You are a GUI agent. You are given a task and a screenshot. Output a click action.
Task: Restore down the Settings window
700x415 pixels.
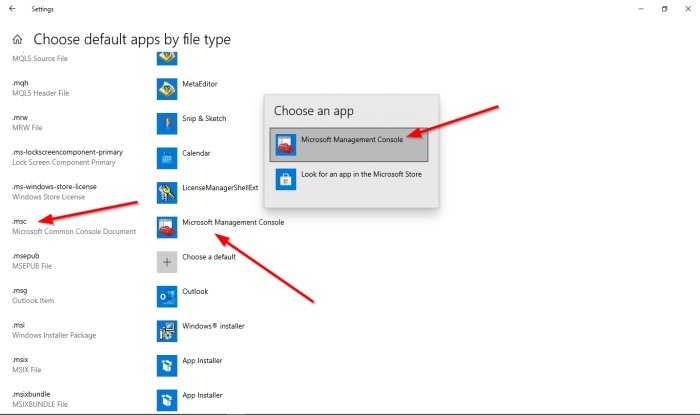(665, 9)
